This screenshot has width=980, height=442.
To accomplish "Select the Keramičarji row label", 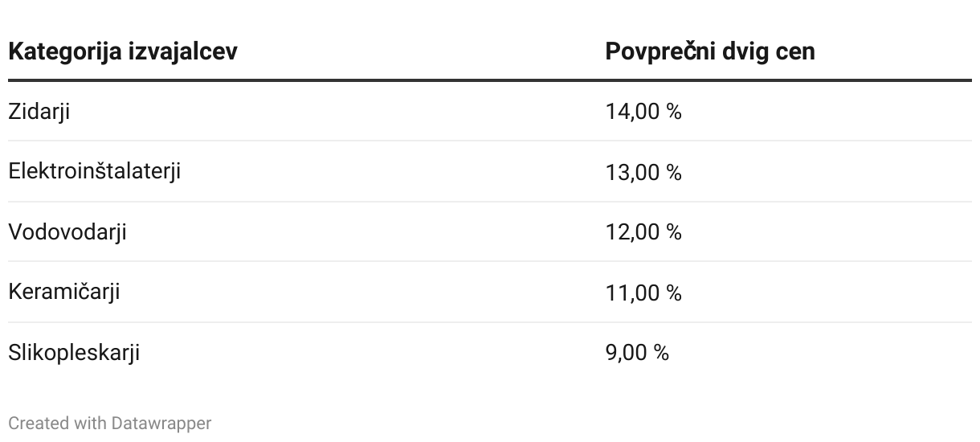I will point(63,292).
